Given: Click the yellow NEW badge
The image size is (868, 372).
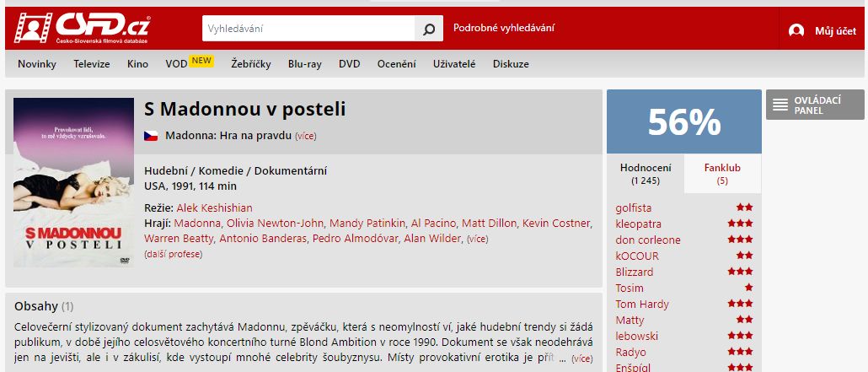Looking at the screenshot, I should pos(201,61).
